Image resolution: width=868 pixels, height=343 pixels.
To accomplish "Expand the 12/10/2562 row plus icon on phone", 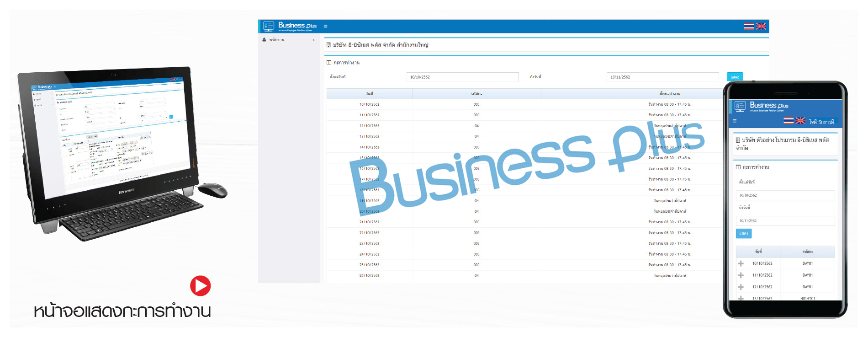I will [741, 287].
